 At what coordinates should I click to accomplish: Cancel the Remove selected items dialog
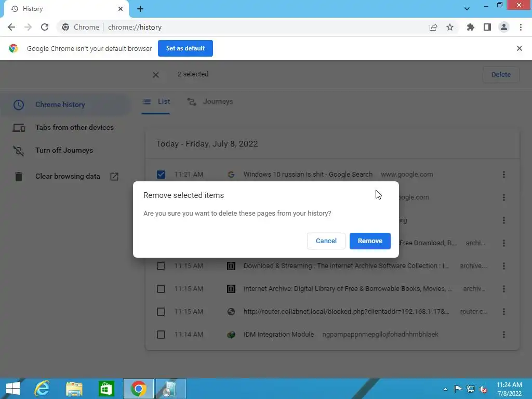click(x=326, y=241)
